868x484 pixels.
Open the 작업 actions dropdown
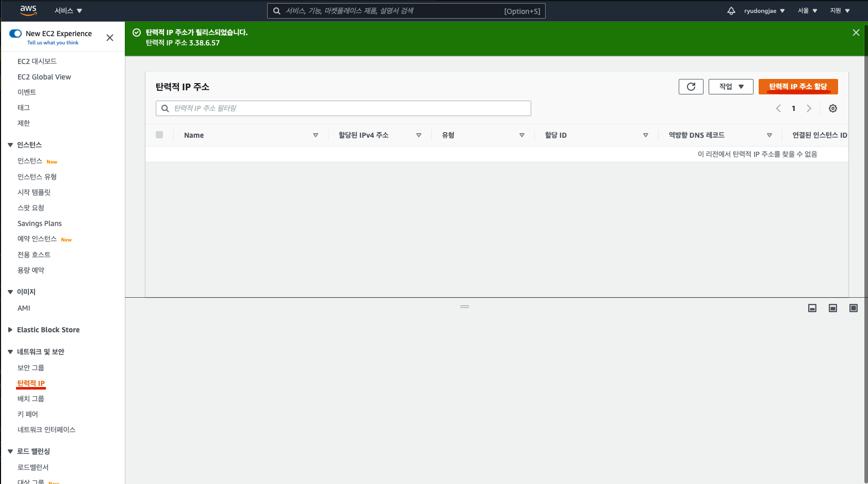731,87
